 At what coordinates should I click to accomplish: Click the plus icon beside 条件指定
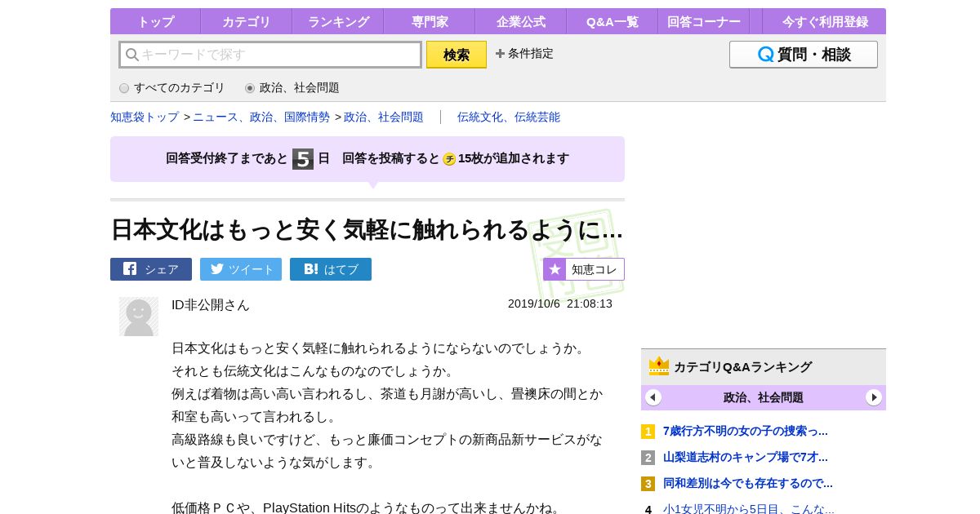coord(500,54)
